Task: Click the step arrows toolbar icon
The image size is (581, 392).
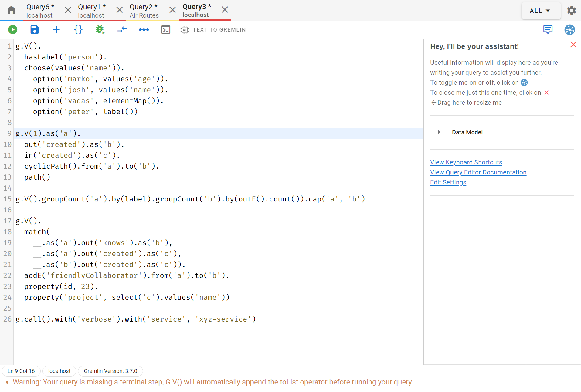Action: [x=122, y=29]
